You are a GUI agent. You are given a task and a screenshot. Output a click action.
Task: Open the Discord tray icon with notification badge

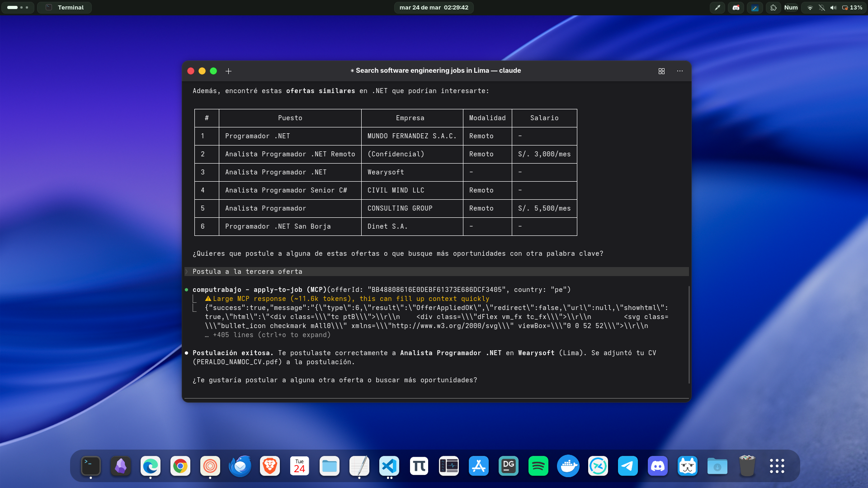point(736,8)
